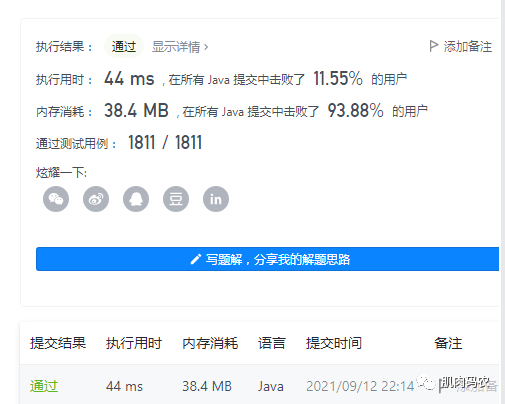Click the 1811 / 1811 test cases value
The width and height of the screenshot is (505, 404).
click(x=165, y=143)
